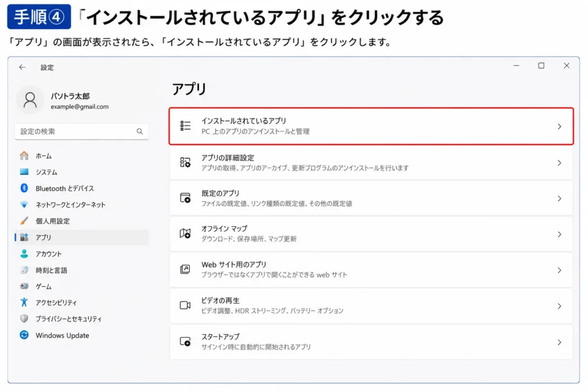Open Web サイト用のアプリ chevron arrow
Screen dimensions: 588x392
(559, 270)
